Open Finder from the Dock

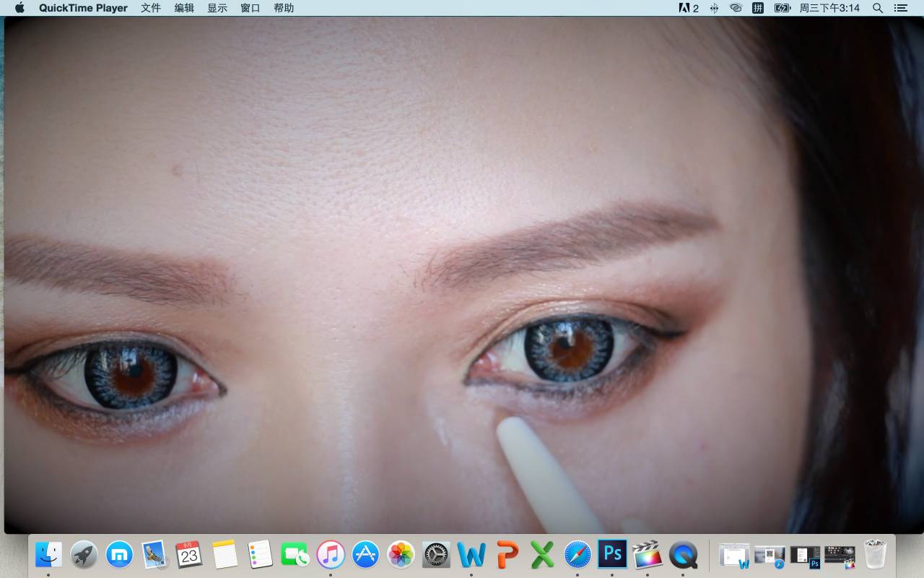[48, 555]
